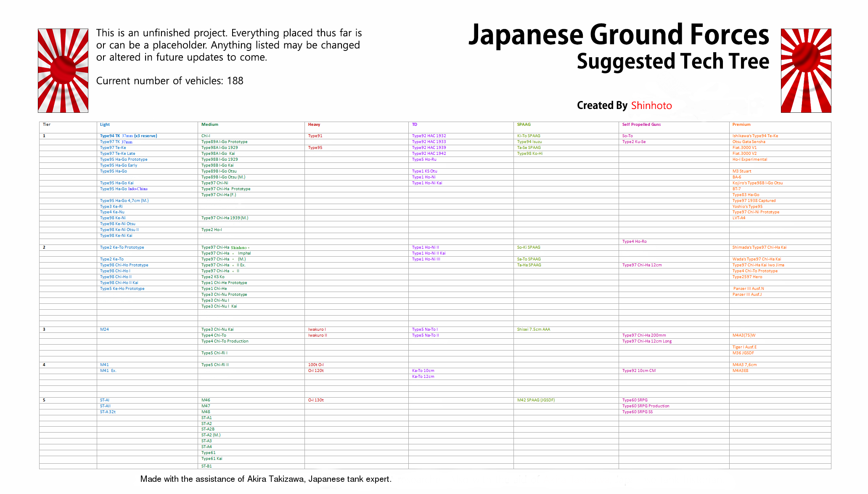This screenshot has width=868, height=494.
Task: Click 'M42 SPAAG (JGSDF)' cell
Action: pos(536,400)
